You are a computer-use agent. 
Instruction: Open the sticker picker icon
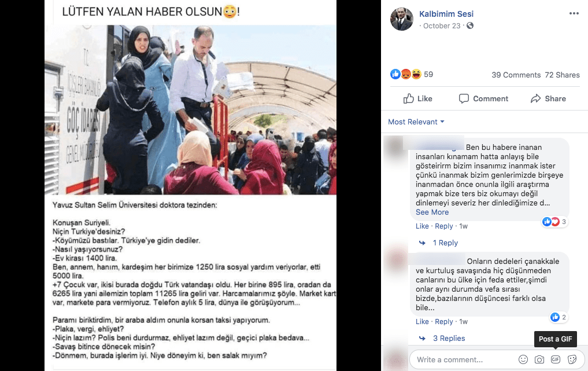pyautogui.click(x=572, y=359)
